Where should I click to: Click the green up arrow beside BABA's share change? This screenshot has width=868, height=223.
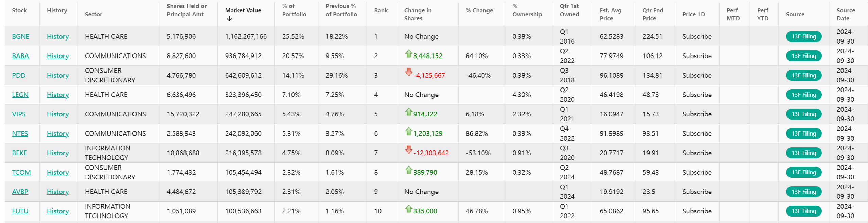point(408,54)
